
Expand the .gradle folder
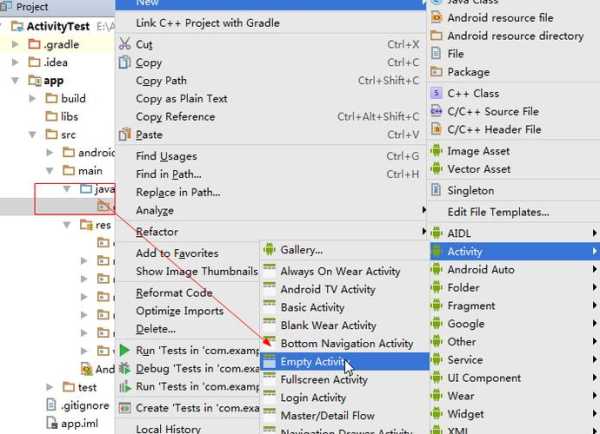[15, 44]
